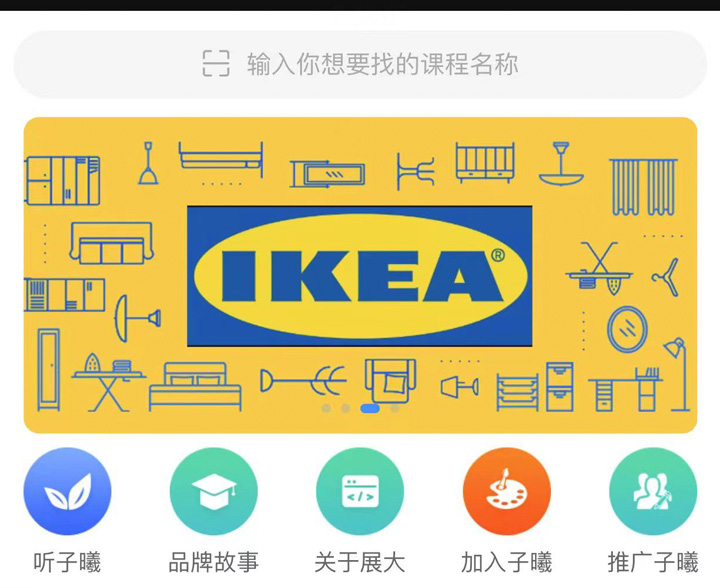
Task: Jump to the last banner slide dot
Action: coord(394,408)
